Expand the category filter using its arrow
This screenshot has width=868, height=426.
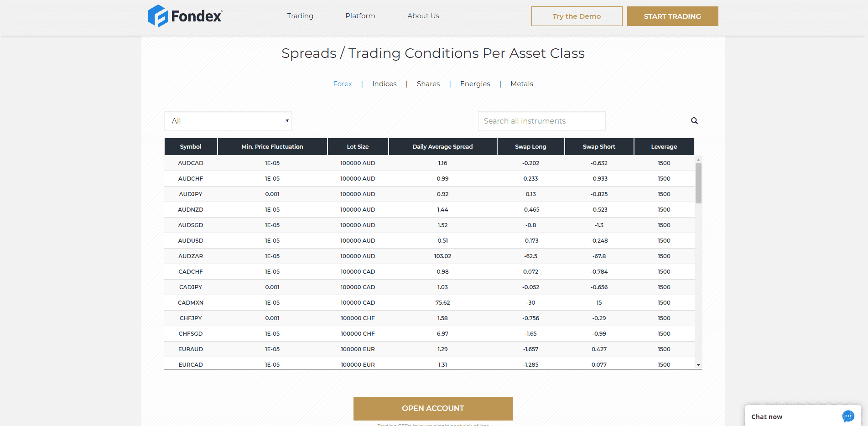click(x=287, y=121)
